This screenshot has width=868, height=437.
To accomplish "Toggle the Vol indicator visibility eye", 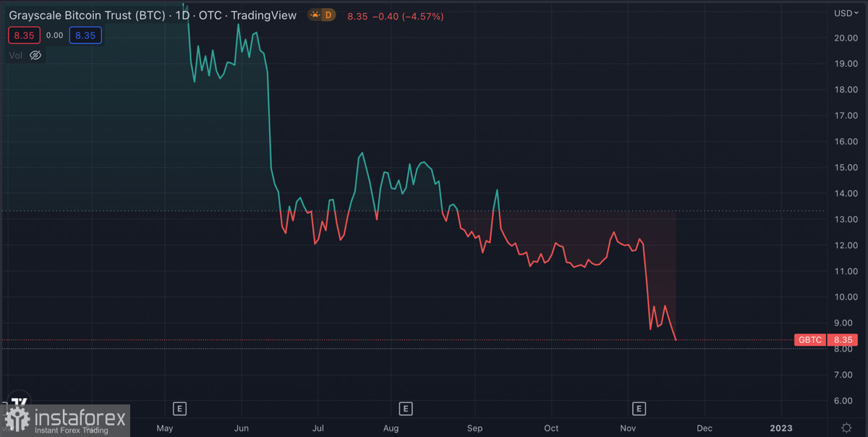I will tap(35, 55).
